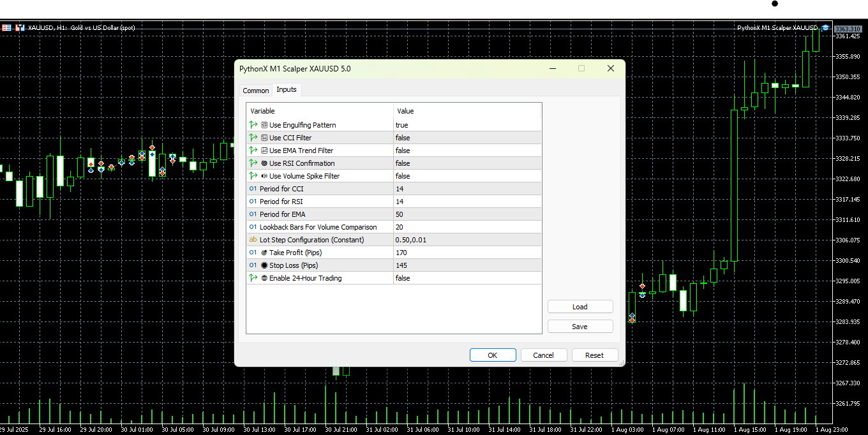Viewport: 868px width, 435px height.
Task: Click the Cancel button
Action: pos(544,355)
